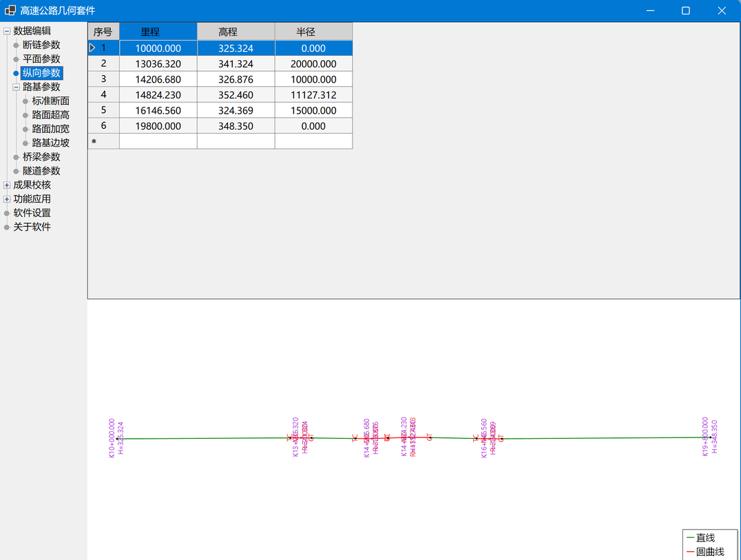Viewport: 741px width, 560px height.
Task: Open 软件设置 tree item
Action: point(32,213)
